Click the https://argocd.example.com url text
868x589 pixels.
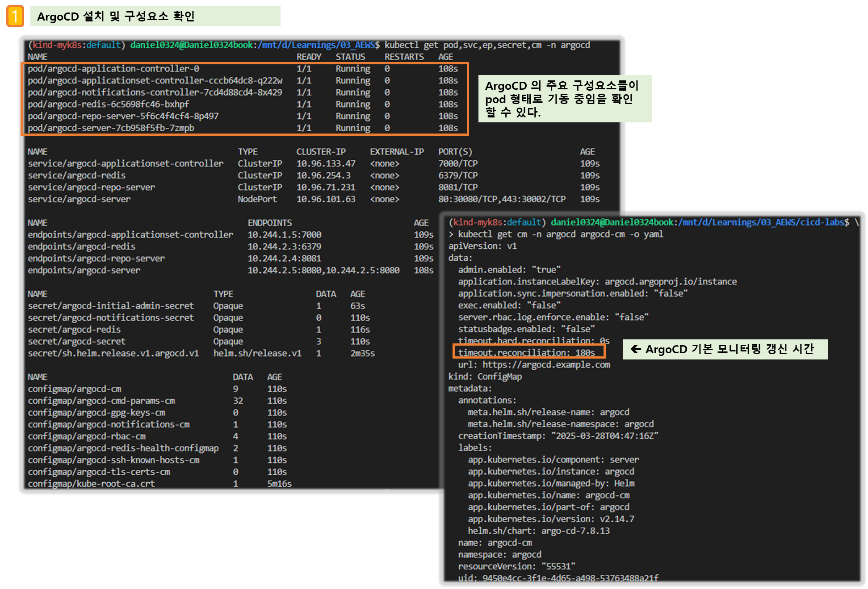point(546,364)
